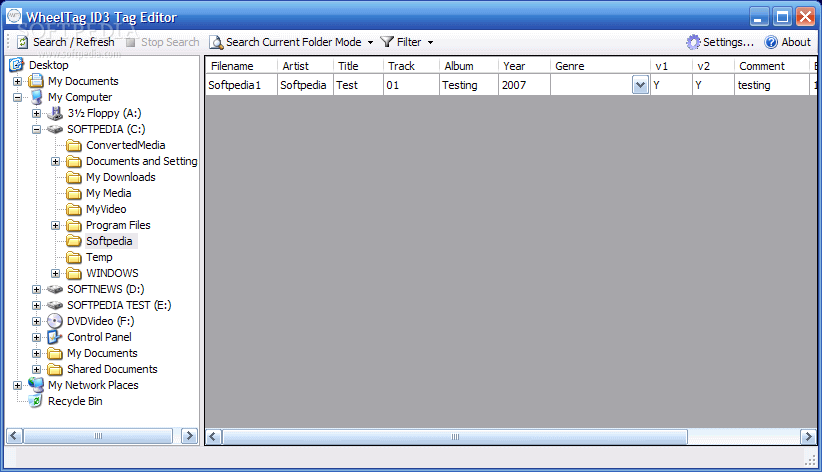Screen dimensions: 822x472
Task: Select the 'Softpedia1' filename cell
Action: click(241, 85)
